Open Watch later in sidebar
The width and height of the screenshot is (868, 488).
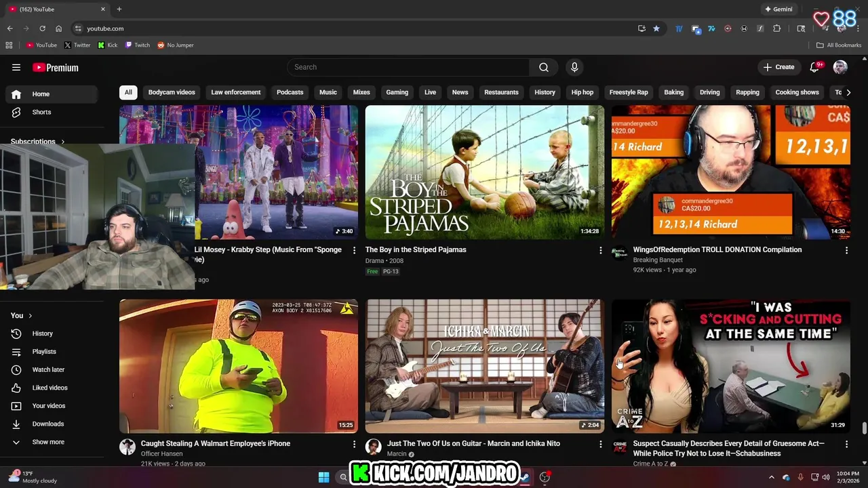click(x=52, y=369)
